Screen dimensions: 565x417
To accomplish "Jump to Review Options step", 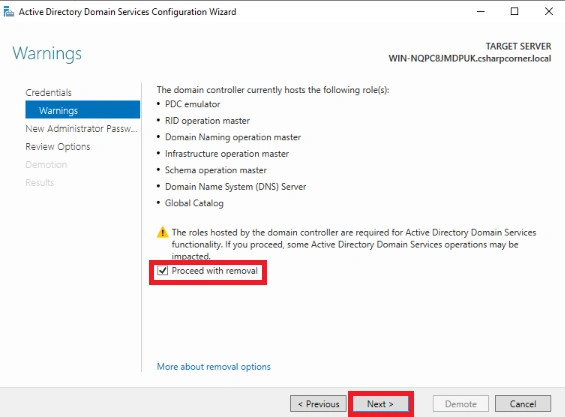I will [58, 147].
